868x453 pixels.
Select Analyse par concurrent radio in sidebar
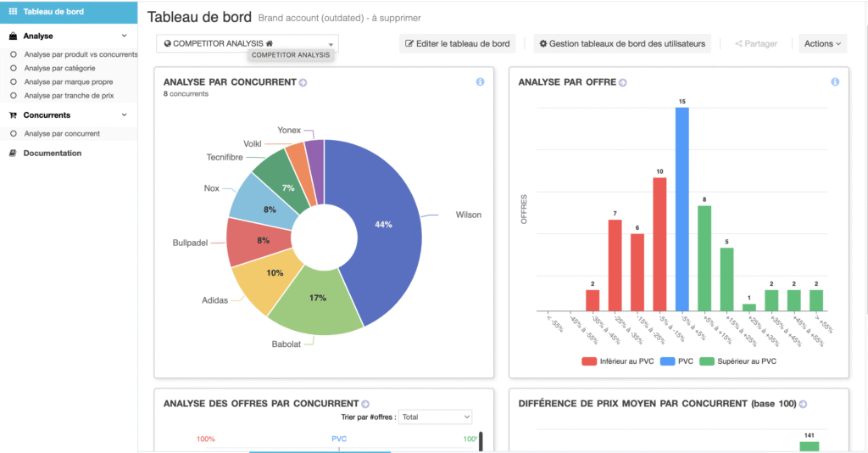pos(14,133)
